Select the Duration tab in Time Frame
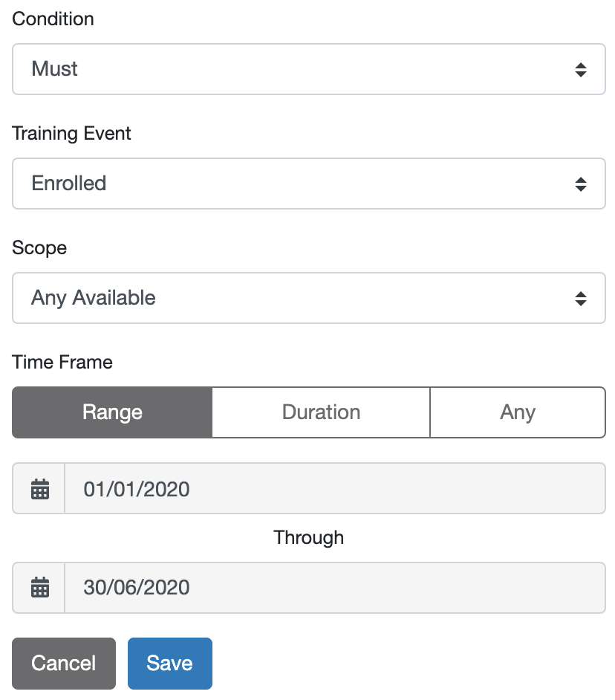 click(321, 412)
